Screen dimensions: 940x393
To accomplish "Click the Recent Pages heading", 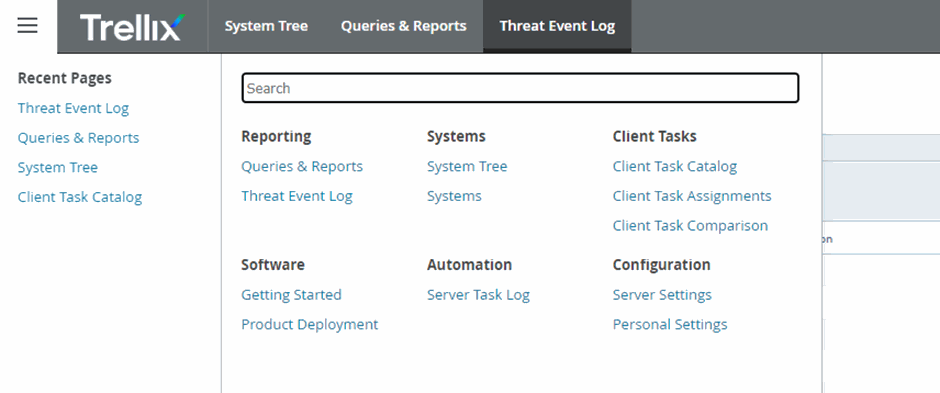I will [x=65, y=78].
